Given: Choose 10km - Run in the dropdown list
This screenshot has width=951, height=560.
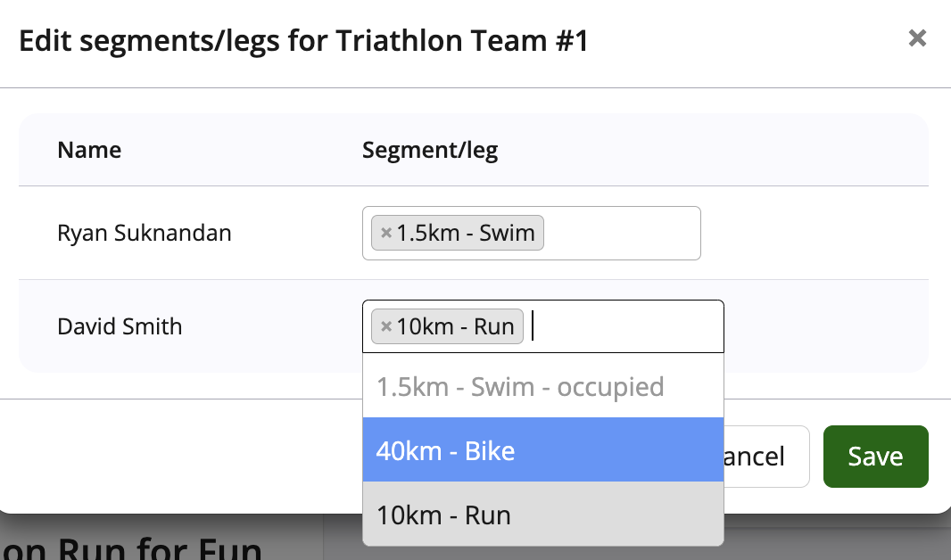Looking at the screenshot, I should tap(542, 515).
